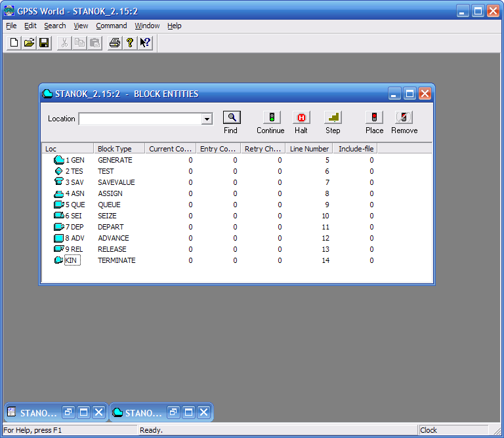
Task: Open the Edit menu
Action: (x=31, y=26)
